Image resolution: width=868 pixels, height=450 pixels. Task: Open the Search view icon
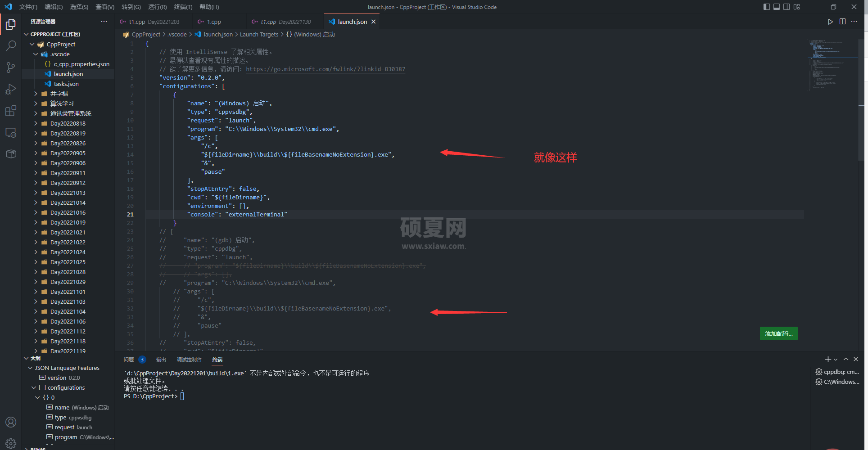pyautogui.click(x=11, y=46)
